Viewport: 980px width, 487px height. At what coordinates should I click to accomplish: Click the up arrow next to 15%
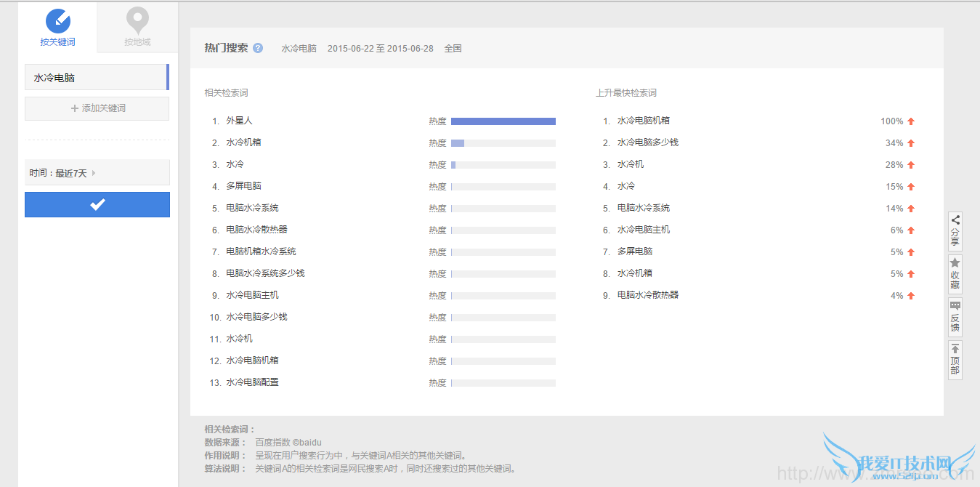point(911,187)
